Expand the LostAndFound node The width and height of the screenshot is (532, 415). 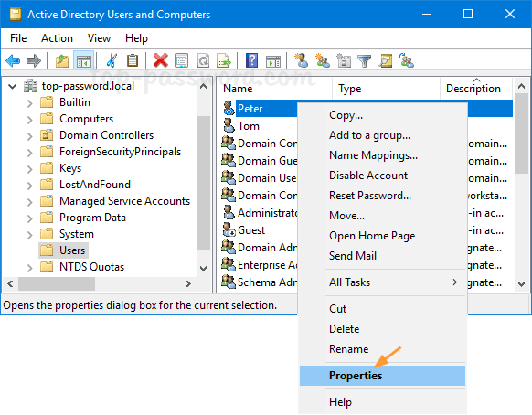(x=30, y=186)
